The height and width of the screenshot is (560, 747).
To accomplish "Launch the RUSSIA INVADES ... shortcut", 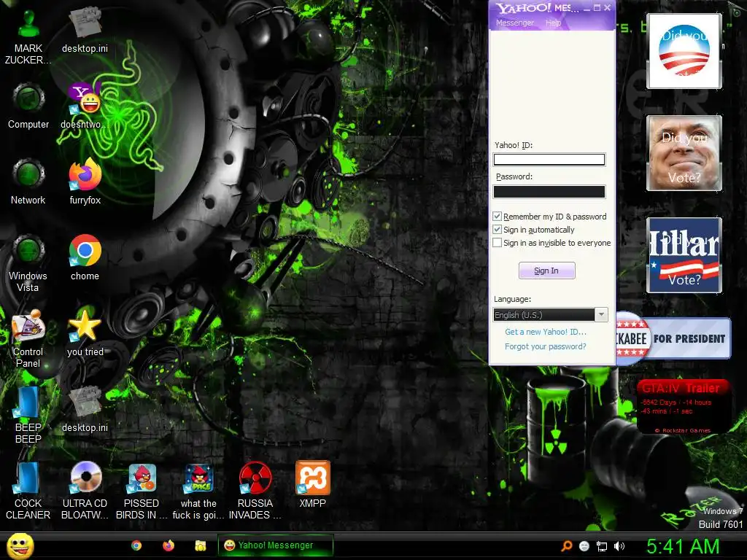I will coord(255,491).
